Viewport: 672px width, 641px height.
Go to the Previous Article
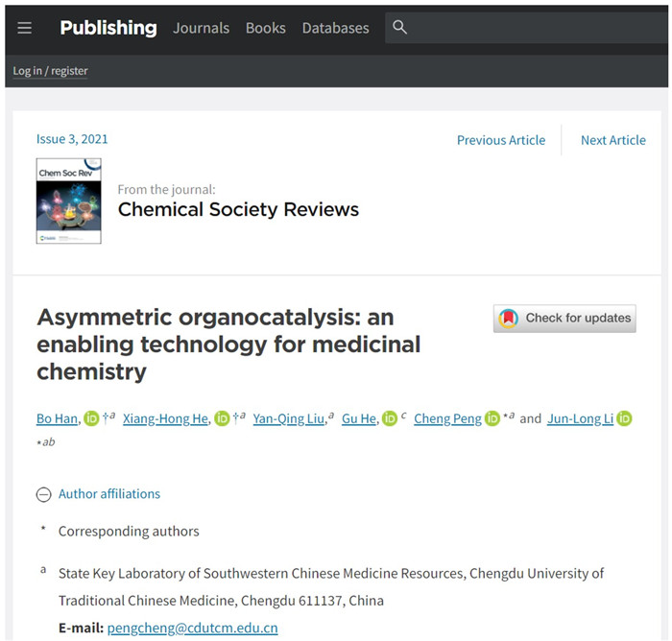tap(500, 140)
